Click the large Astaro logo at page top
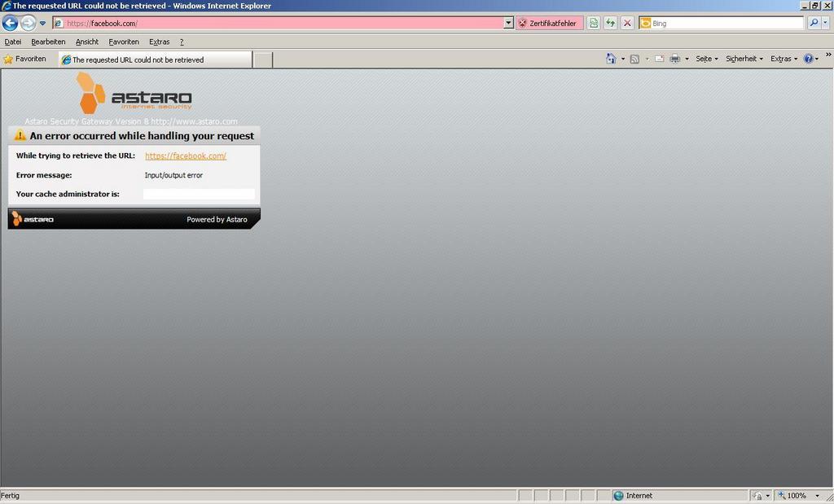 (x=134, y=94)
